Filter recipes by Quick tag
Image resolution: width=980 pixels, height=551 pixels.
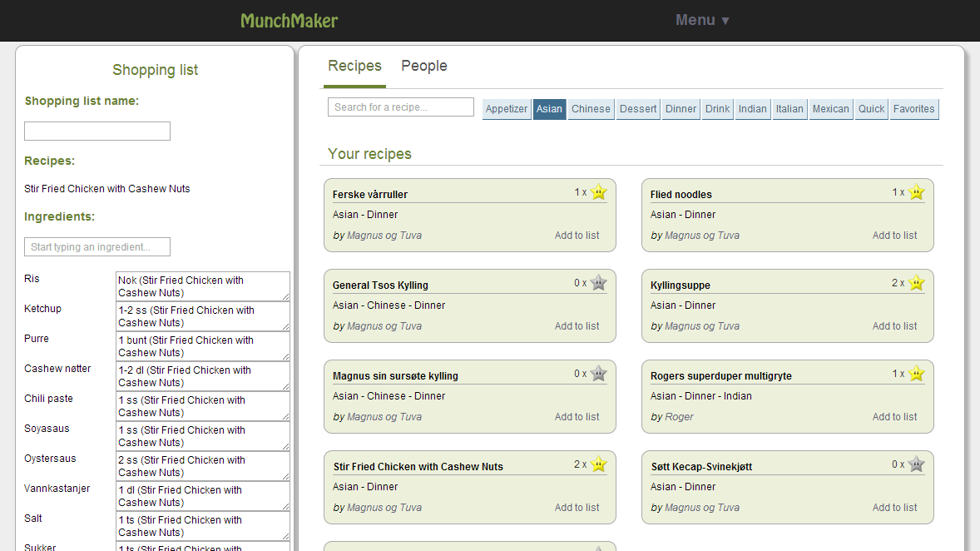pos(871,109)
